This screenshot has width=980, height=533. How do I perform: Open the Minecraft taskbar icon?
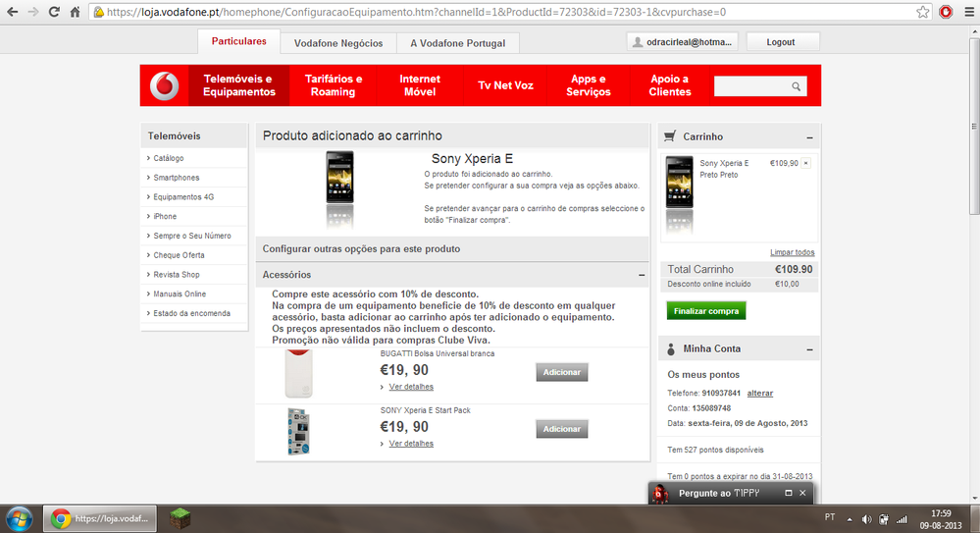coord(179,518)
